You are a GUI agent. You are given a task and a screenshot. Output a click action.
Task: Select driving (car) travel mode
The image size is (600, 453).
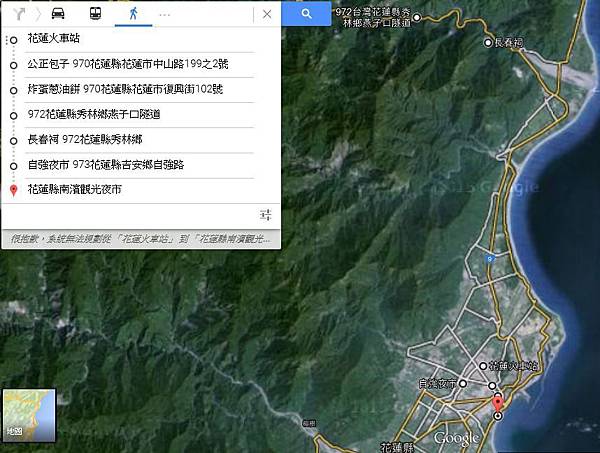tap(59, 15)
